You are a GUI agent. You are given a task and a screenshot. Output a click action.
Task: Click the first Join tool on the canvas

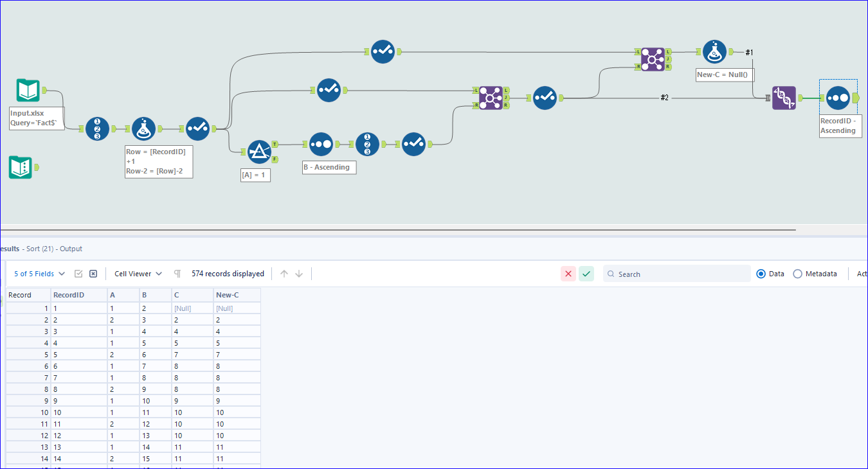[x=491, y=98]
